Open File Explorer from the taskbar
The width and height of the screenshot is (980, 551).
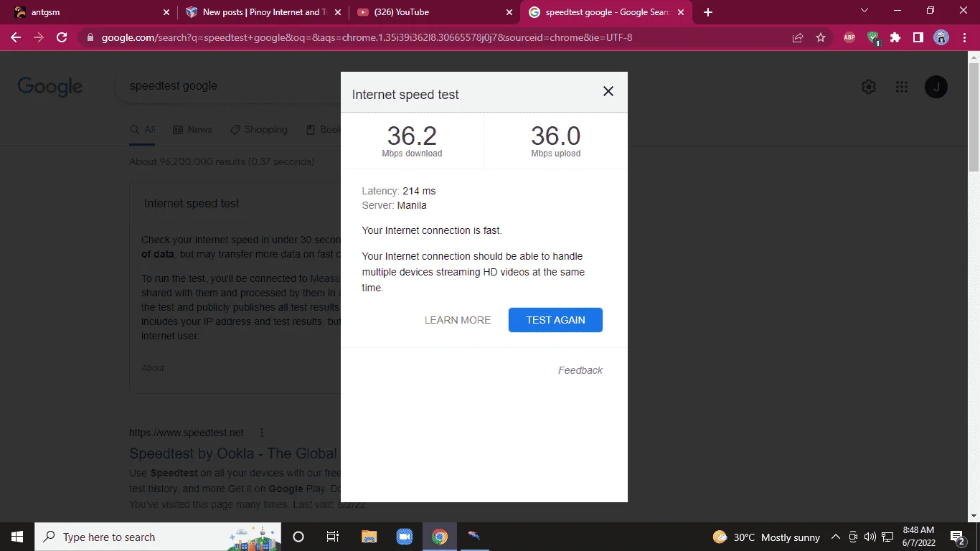click(x=369, y=537)
